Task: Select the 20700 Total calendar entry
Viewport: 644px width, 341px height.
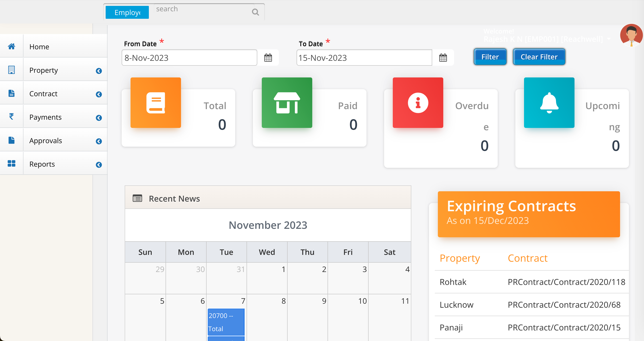Action: click(x=226, y=322)
